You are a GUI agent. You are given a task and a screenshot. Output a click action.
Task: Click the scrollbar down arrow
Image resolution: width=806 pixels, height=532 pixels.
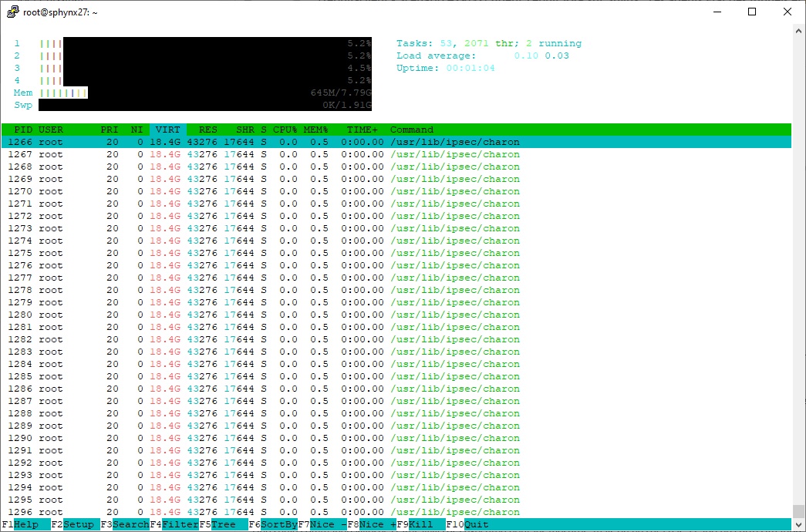[x=798, y=524]
